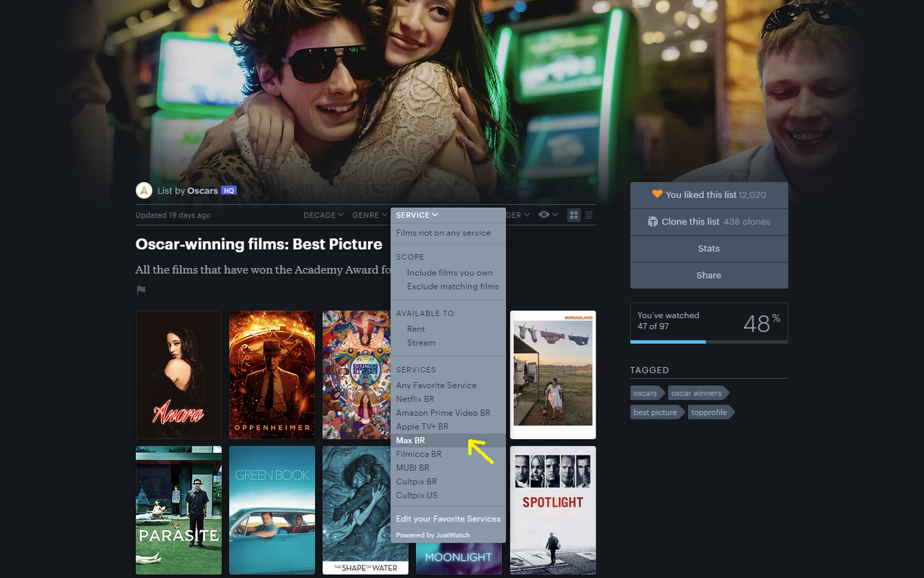
Task: Open the Moonlight film poster
Action: (x=459, y=558)
